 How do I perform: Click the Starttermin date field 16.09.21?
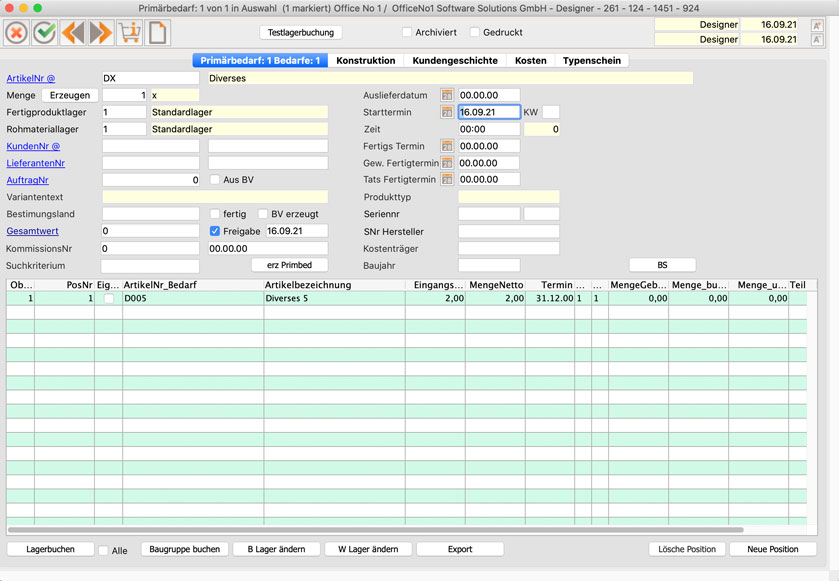coord(489,112)
